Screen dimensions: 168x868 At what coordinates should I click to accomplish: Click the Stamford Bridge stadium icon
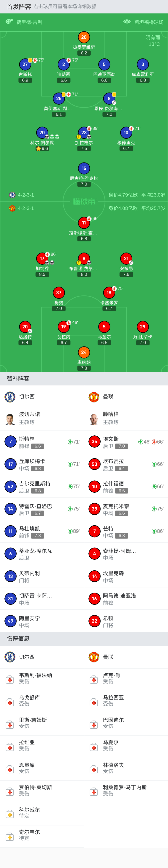pos(127,22)
